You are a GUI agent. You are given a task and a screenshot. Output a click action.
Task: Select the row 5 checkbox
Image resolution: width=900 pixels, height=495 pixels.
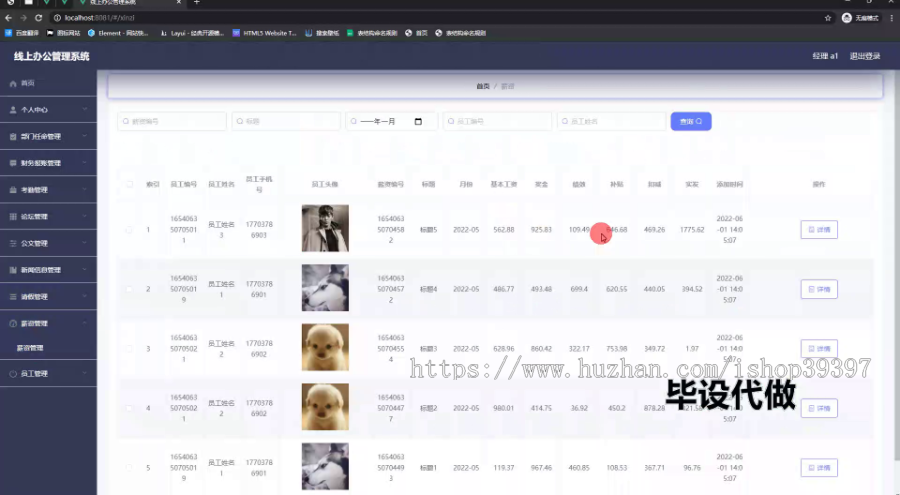click(129, 467)
